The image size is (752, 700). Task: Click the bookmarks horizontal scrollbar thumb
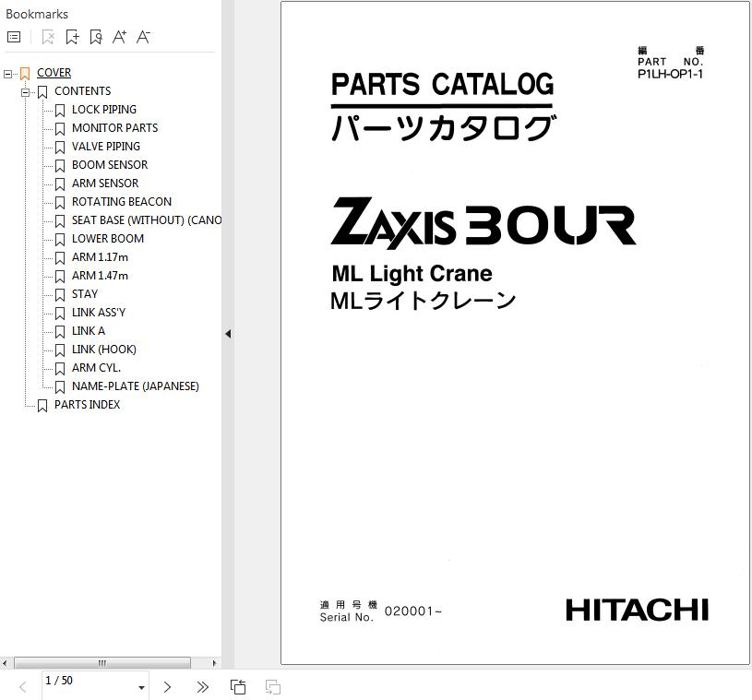point(102,663)
